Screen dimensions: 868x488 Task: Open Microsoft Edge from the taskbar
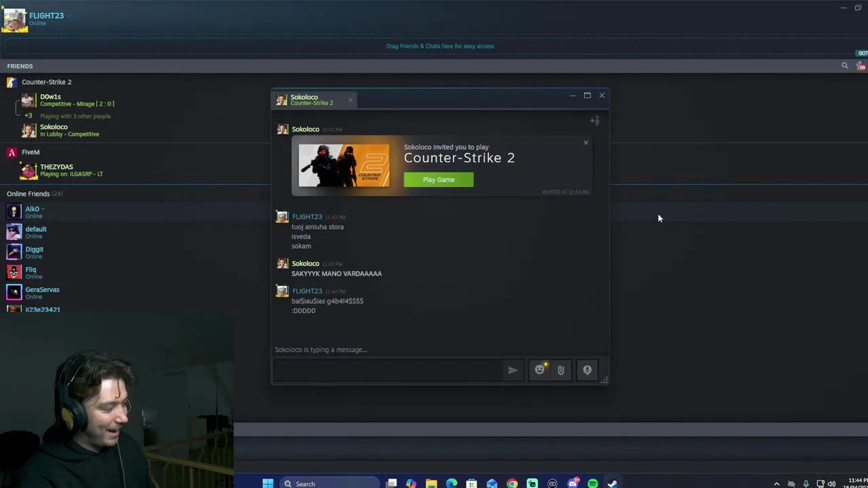pyautogui.click(x=452, y=483)
